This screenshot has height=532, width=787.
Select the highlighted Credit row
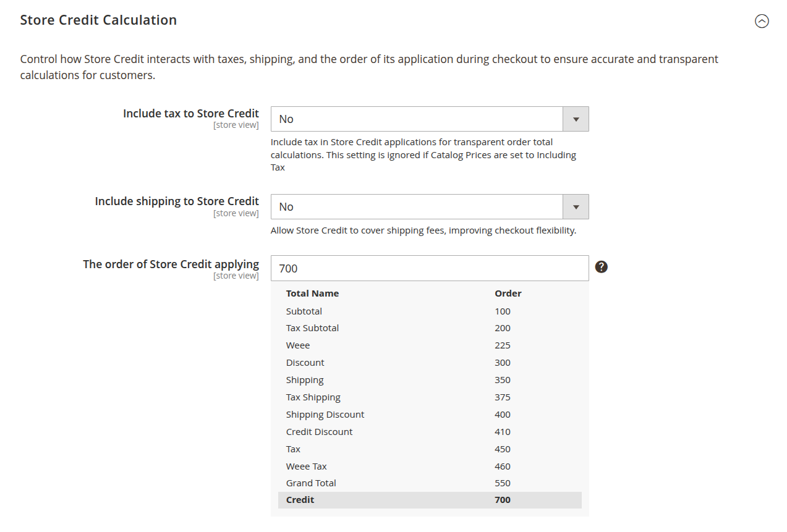click(x=430, y=499)
